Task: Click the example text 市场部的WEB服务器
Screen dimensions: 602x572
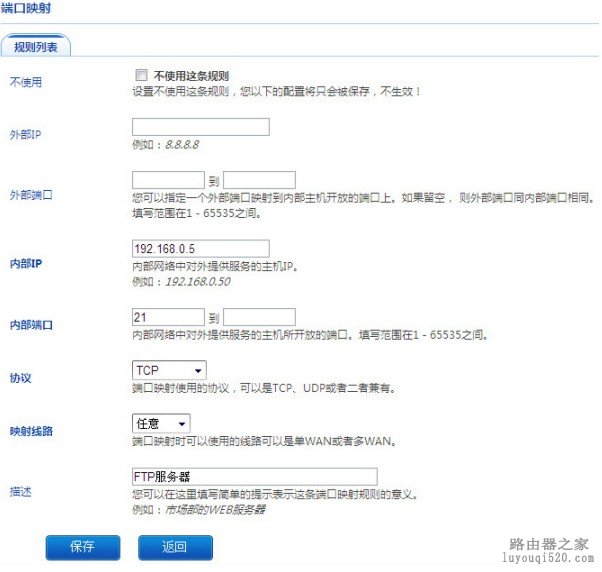Action: (215, 510)
